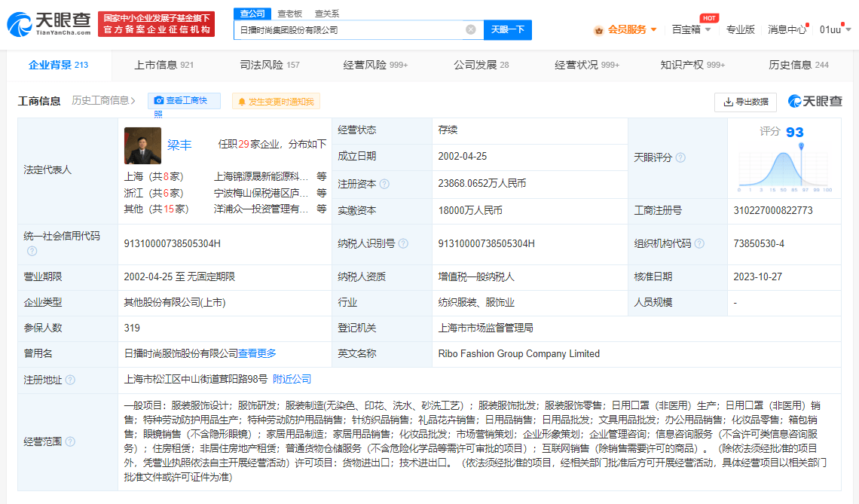859x504 pixels.
Task: Click the 天眼一下 search button
Action: click(x=507, y=29)
